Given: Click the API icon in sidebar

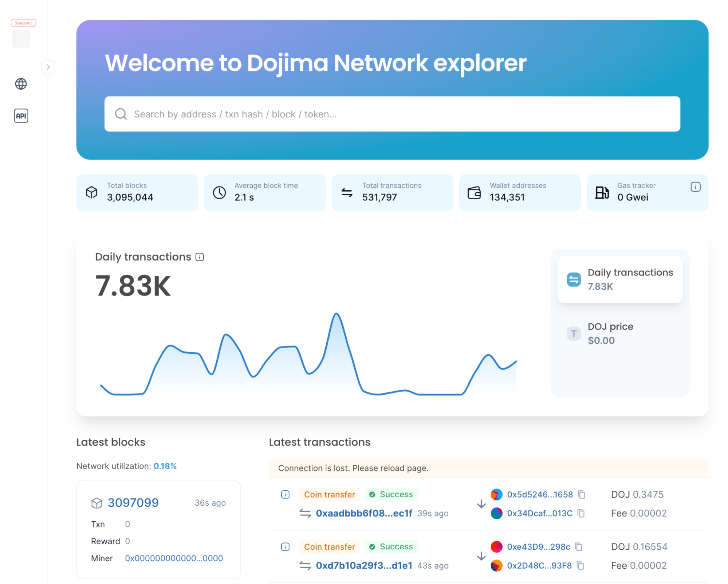Looking at the screenshot, I should click(x=21, y=115).
